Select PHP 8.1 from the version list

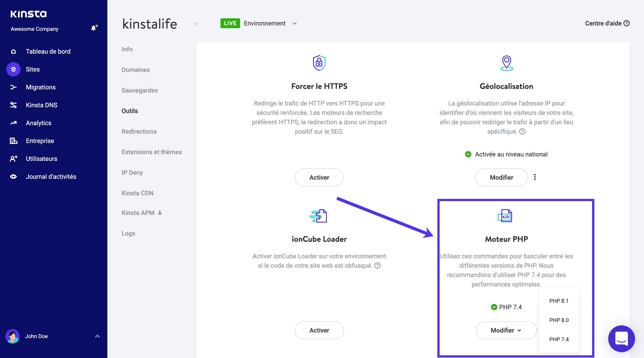point(559,301)
